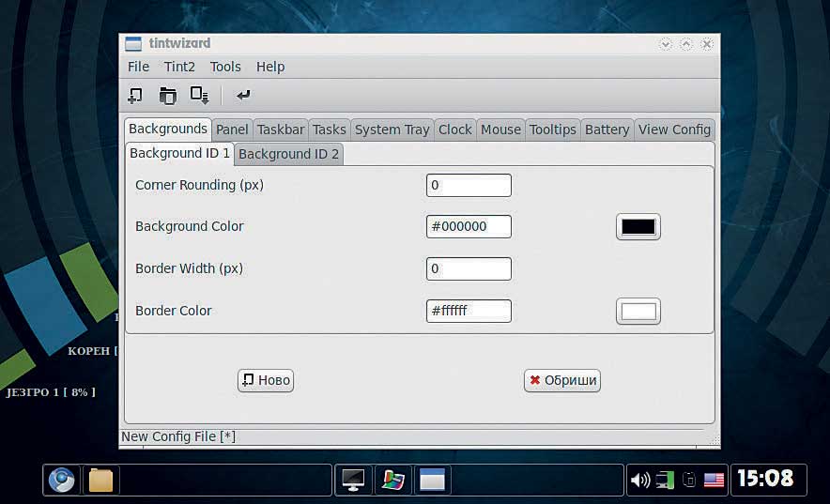The image size is (830, 504).
Task: Click the Corner Rounding input field
Action: [x=469, y=185]
